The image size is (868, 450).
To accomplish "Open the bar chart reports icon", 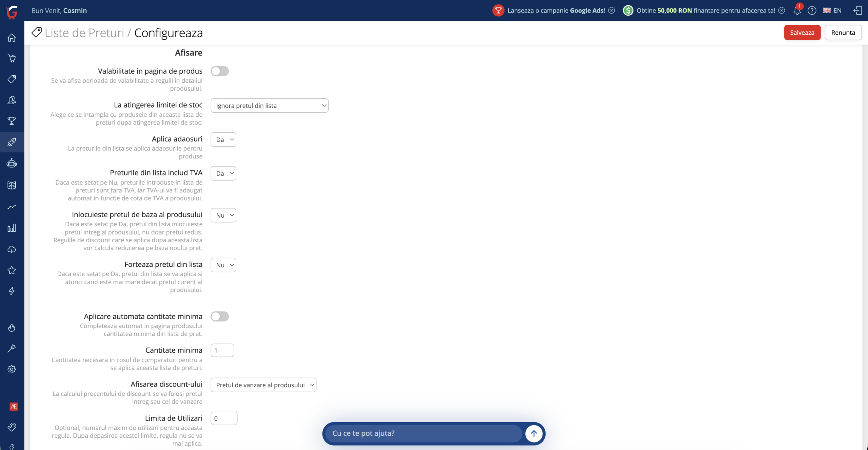I will [x=12, y=228].
